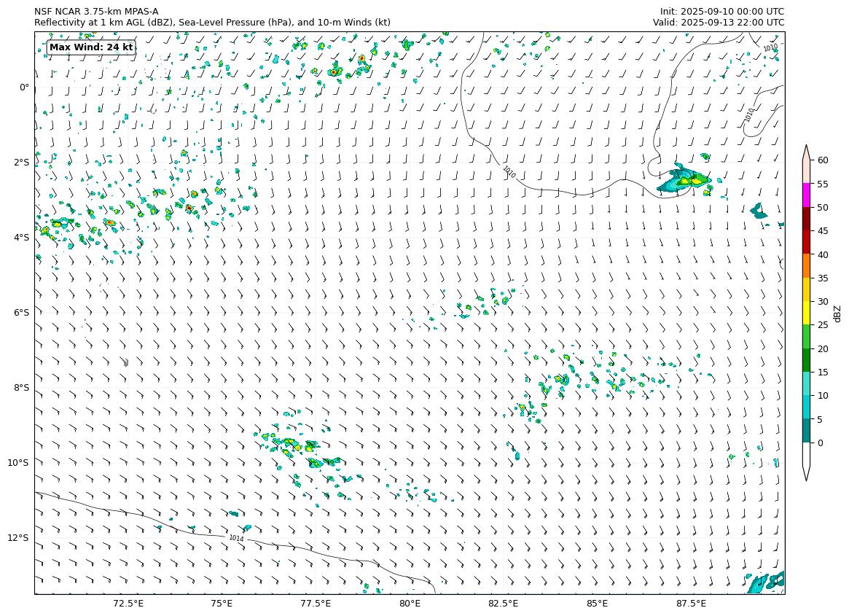
Task: Click the 1010 contour label near 82.5°E
Action: [509, 172]
